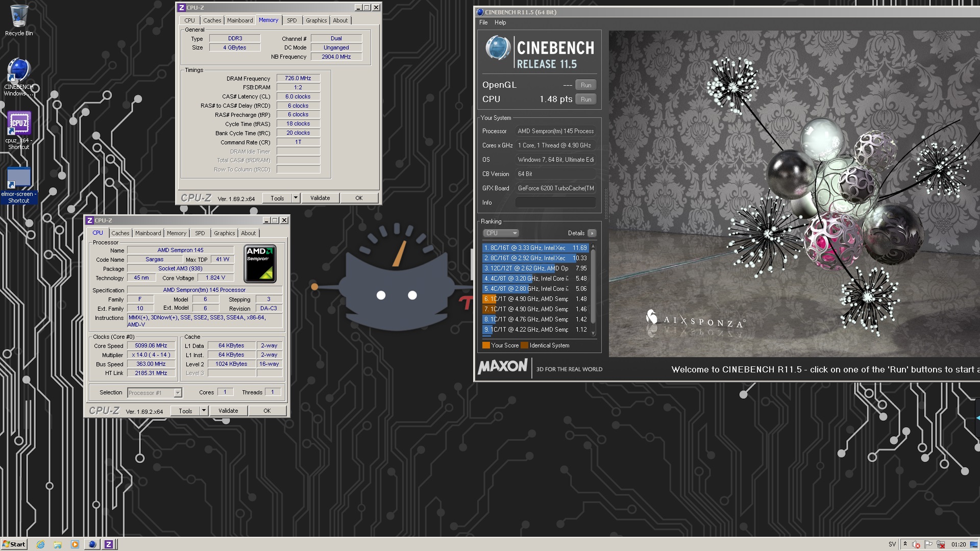Open the Recycle Bin desktop icon

click(x=19, y=20)
